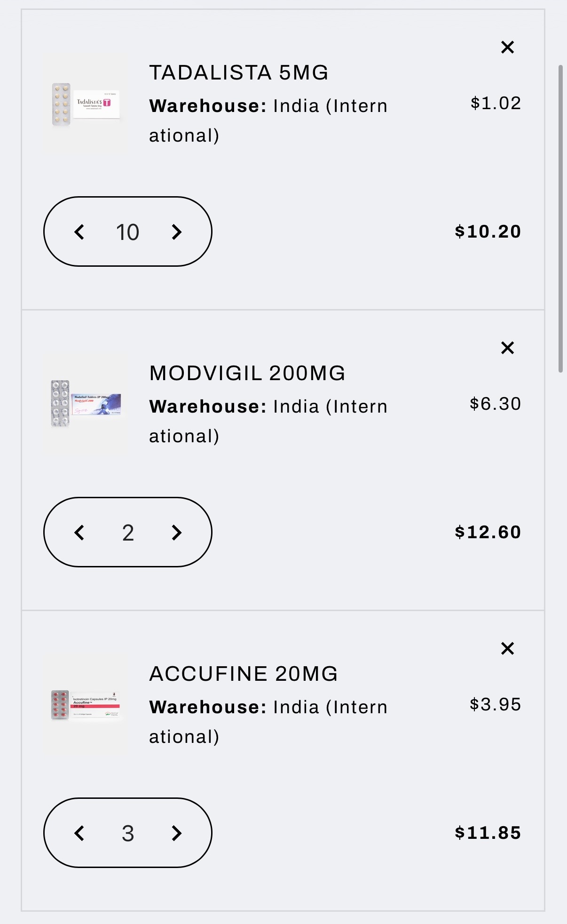Remove Tadalista 5mg from cart
The width and height of the screenshot is (567, 924).
[x=507, y=47]
